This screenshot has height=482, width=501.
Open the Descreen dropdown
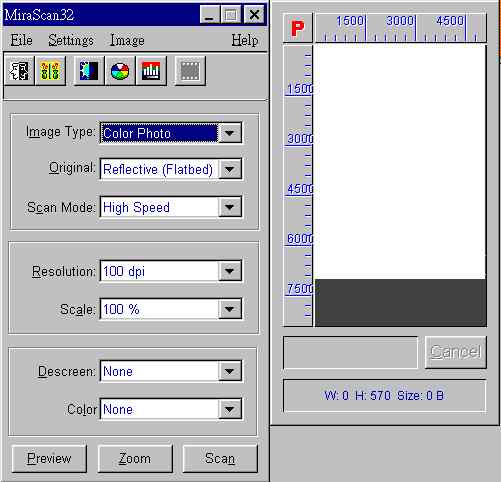230,371
